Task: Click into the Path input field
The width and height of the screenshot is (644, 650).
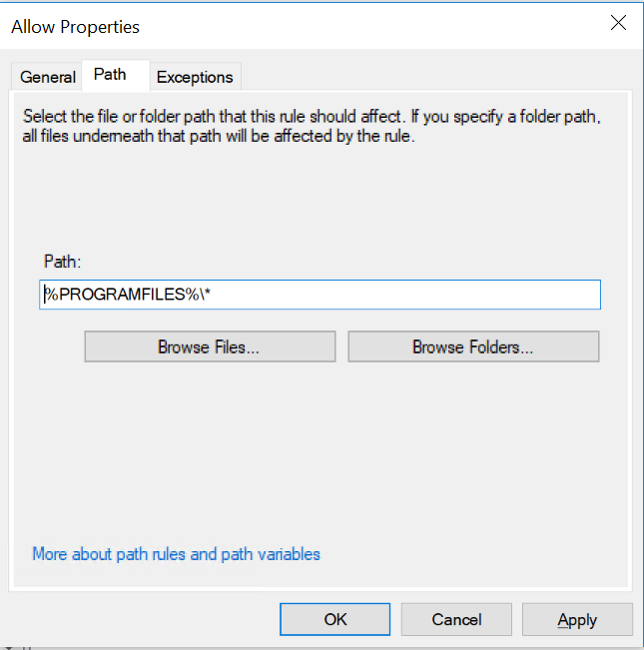Action: click(x=320, y=295)
